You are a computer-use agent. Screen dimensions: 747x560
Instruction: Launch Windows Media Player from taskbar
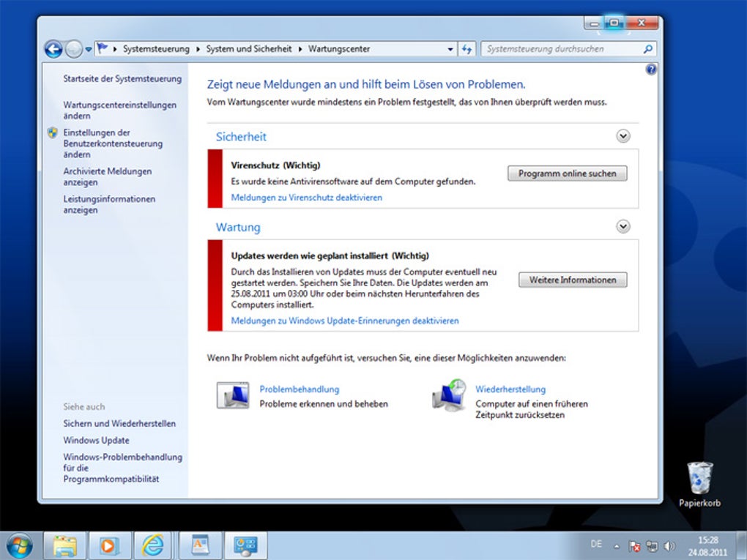tap(110, 545)
